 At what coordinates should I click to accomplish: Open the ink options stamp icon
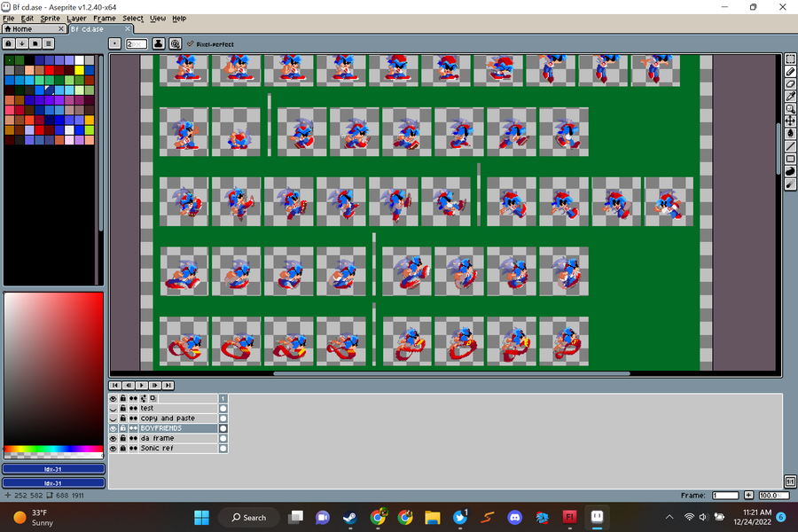159,43
